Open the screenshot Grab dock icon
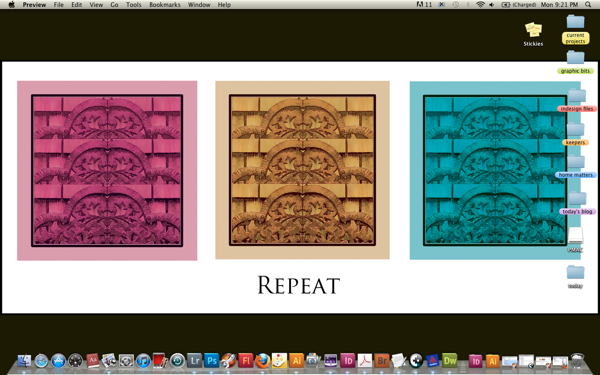600x375 pixels. pyautogui.click(x=126, y=361)
